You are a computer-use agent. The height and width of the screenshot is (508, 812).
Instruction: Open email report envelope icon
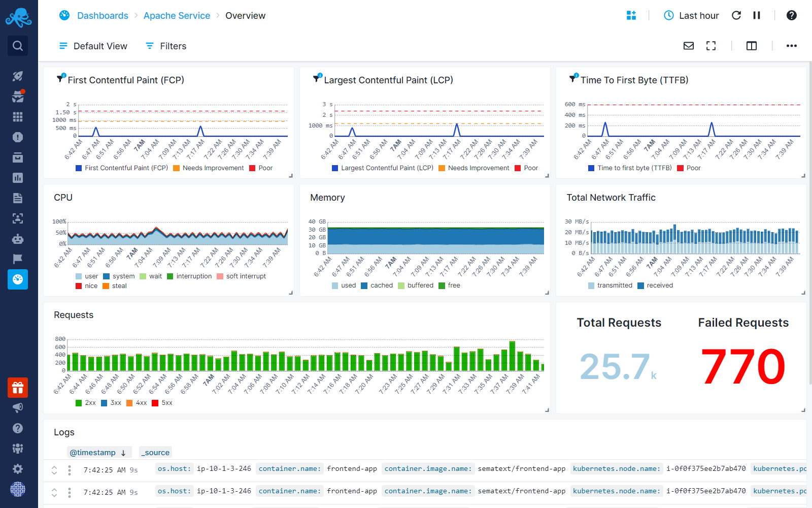[689, 46]
